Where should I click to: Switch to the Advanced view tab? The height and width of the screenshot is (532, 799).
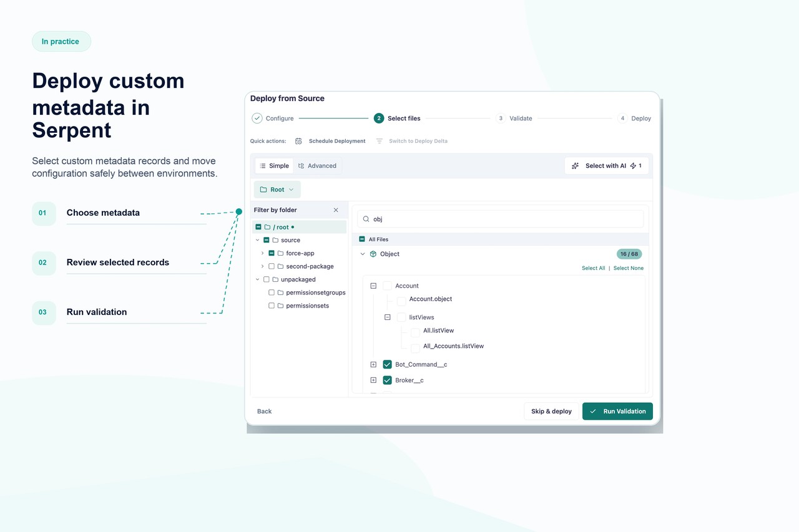[x=317, y=166]
